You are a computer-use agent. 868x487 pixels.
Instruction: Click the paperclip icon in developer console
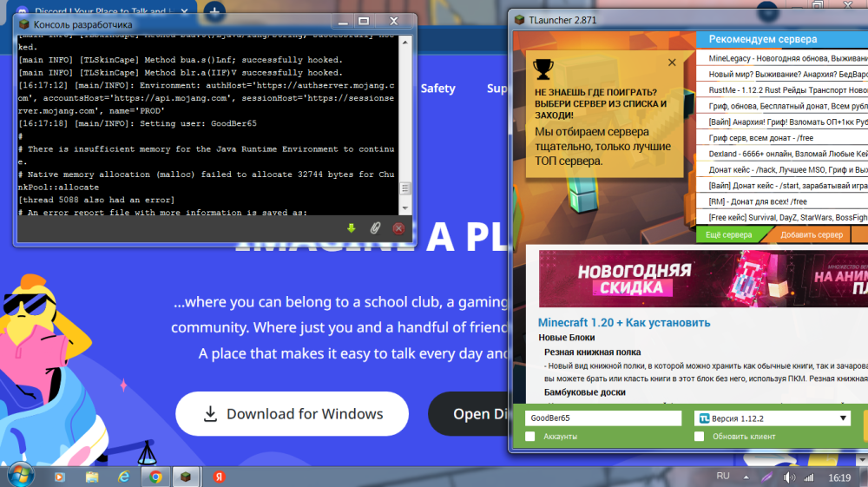[x=375, y=228]
